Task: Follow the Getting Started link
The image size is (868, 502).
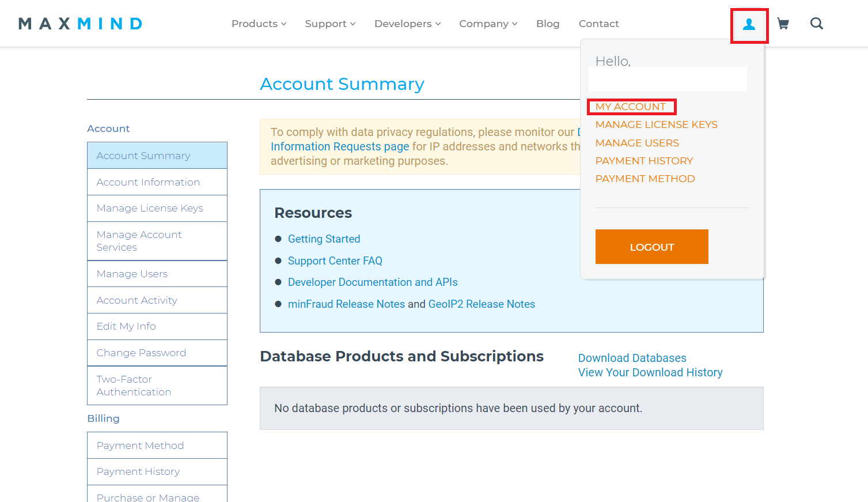Action: pyautogui.click(x=324, y=239)
